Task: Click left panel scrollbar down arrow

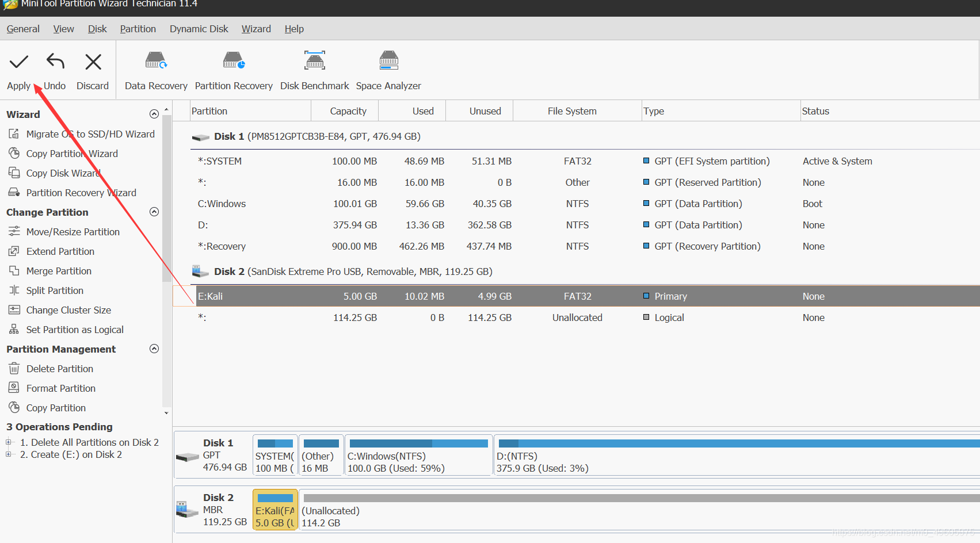Action: (x=166, y=413)
